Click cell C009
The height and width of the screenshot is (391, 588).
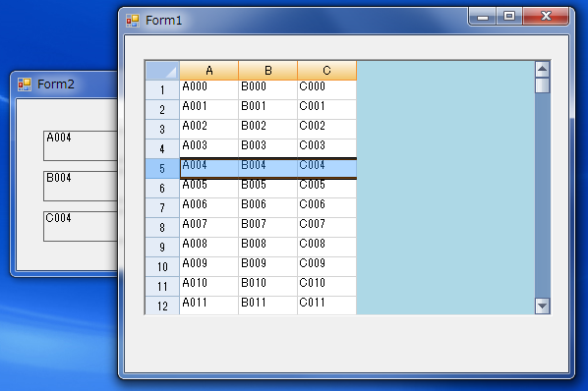(x=327, y=266)
